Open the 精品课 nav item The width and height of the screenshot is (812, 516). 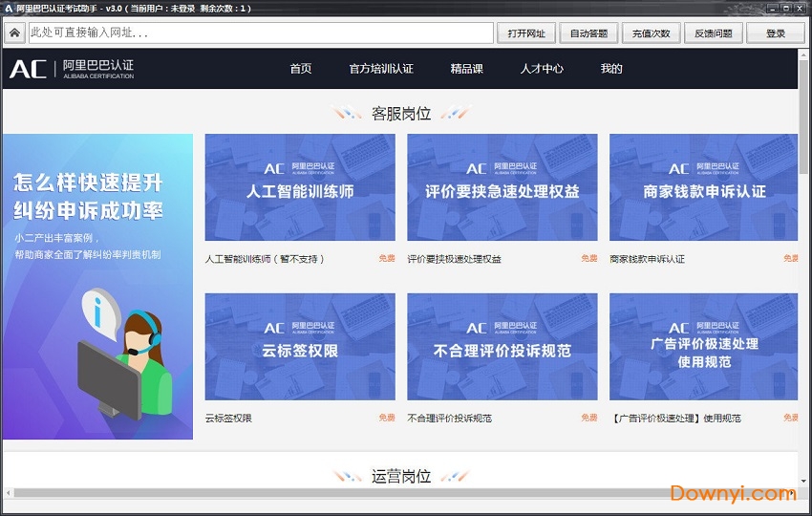[466, 69]
